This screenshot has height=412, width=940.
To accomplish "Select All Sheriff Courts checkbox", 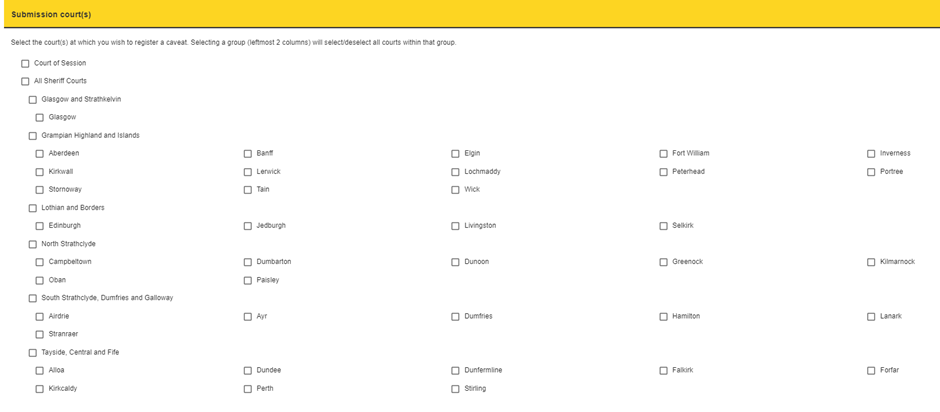I will click(25, 82).
